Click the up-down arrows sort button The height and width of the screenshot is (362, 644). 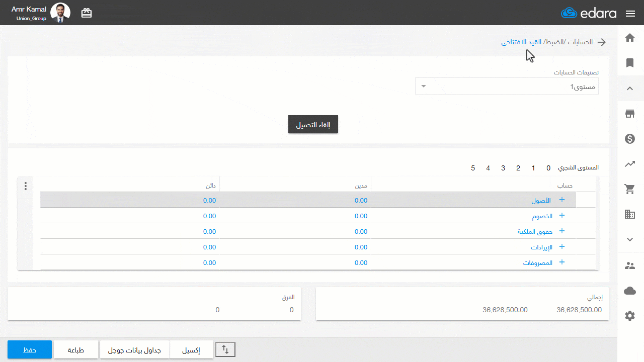coord(225,349)
